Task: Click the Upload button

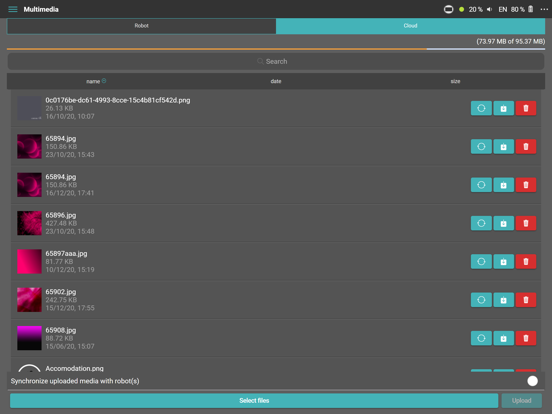Action: [x=521, y=401]
